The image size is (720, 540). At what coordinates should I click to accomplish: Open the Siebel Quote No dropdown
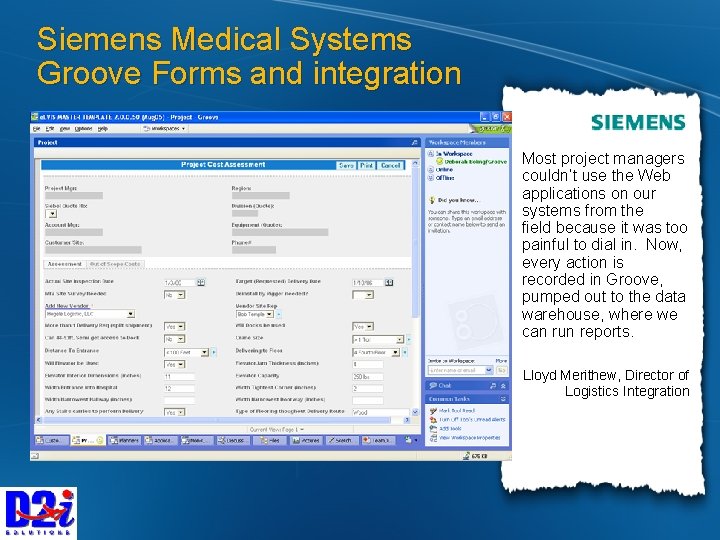(51, 214)
